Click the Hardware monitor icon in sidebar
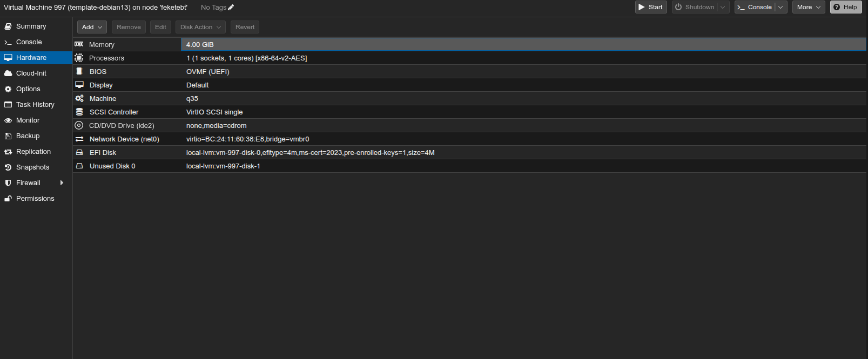868x359 pixels. [x=8, y=58]
